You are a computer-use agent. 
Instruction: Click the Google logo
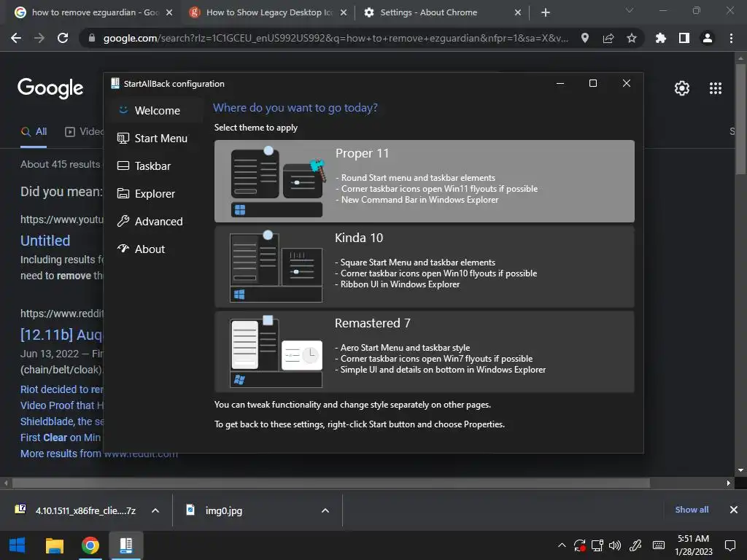(x=50, y=88)
